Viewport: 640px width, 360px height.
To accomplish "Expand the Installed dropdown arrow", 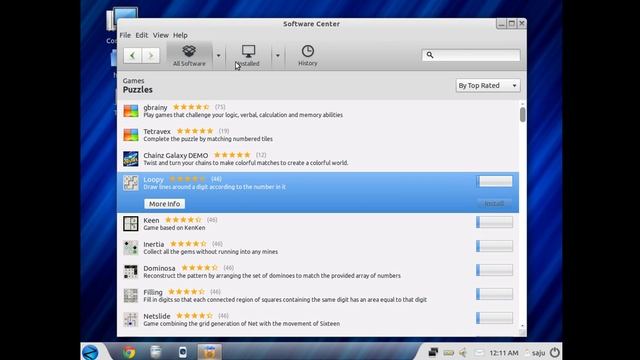I will click(278, 56).
